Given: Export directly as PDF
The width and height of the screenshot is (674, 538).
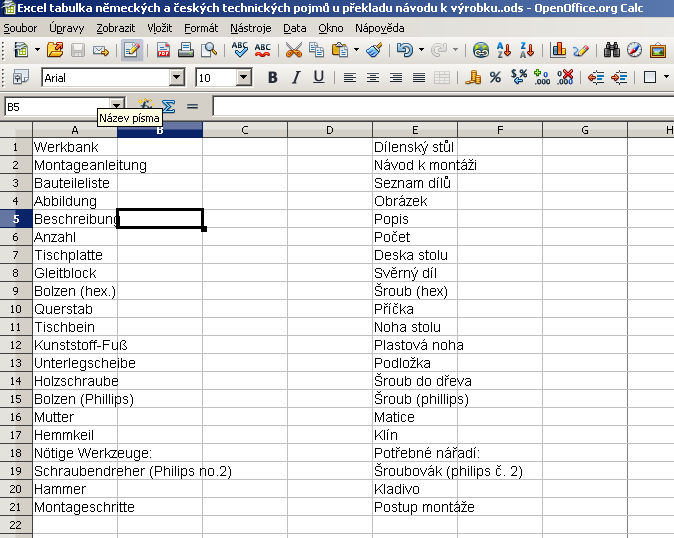Looking at the screenshot, I should tap(163, 50).
